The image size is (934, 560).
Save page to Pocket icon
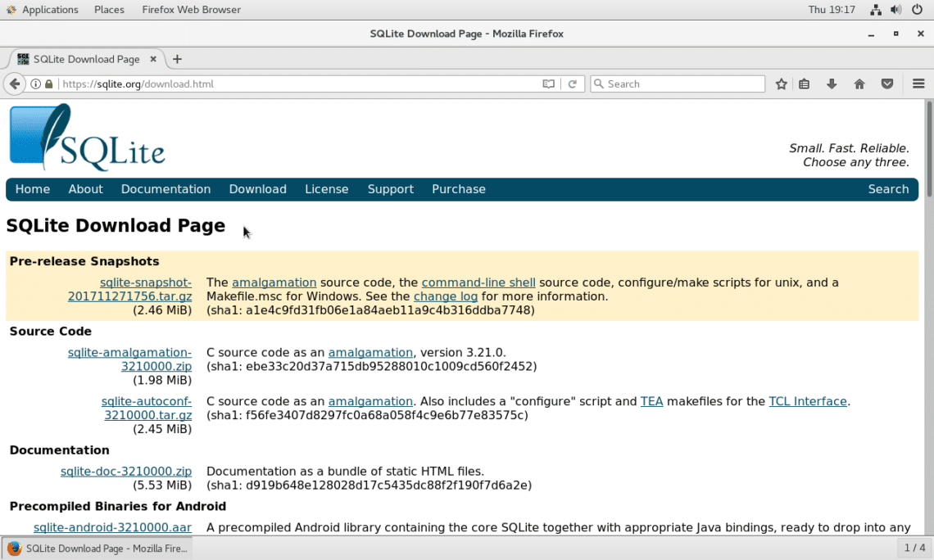point(887,84)
